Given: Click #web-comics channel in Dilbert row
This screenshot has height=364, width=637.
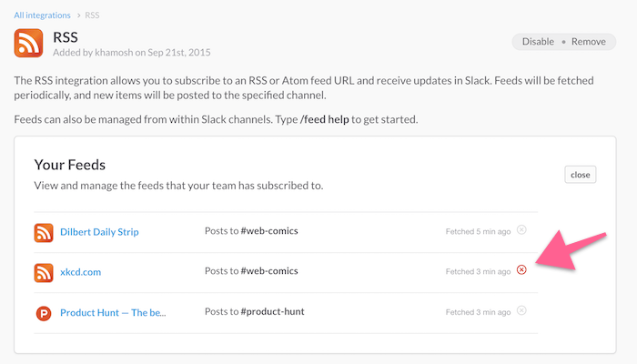Looking at the screenshot, I should [269, 231].
